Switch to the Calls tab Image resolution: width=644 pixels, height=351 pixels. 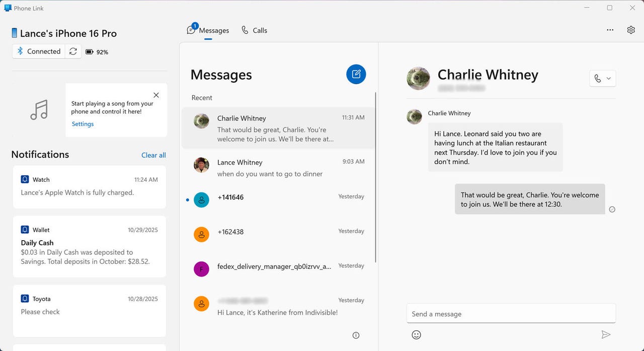(x=254, y=30)
